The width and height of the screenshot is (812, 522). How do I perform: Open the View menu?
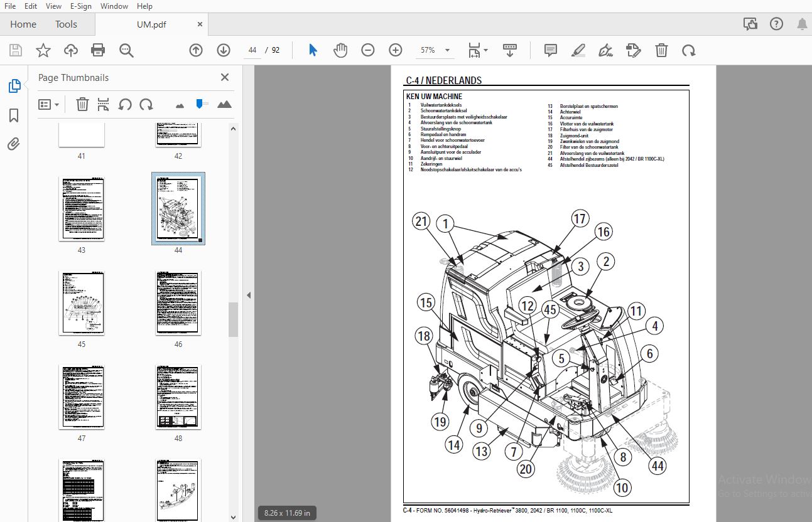pyautogui.click(x=53, y=6)
